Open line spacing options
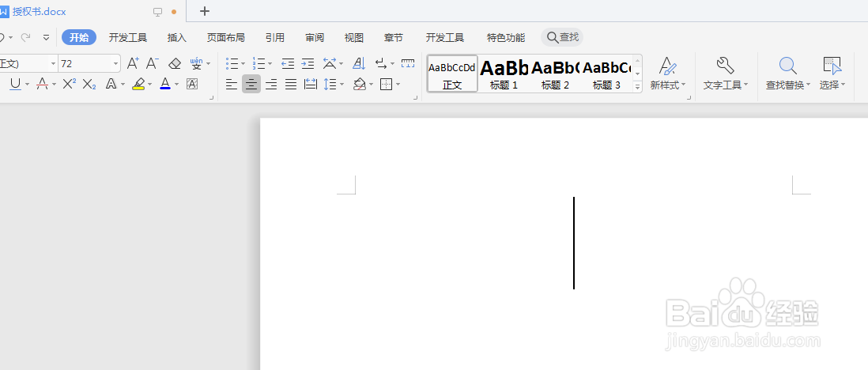 click(x=330, y=84)
